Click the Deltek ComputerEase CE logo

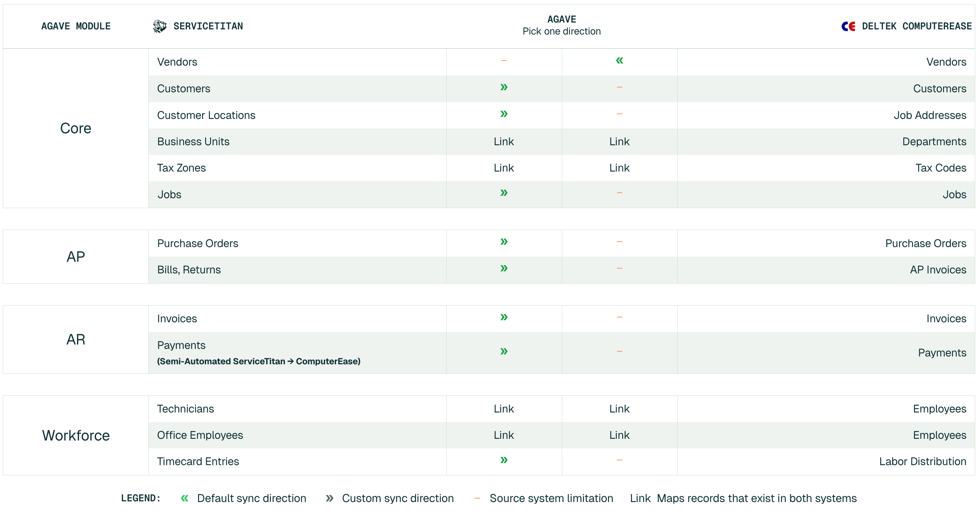point(848,26)
